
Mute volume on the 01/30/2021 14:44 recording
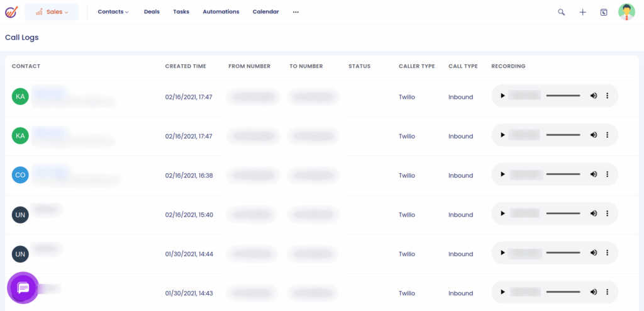(593, 253)
